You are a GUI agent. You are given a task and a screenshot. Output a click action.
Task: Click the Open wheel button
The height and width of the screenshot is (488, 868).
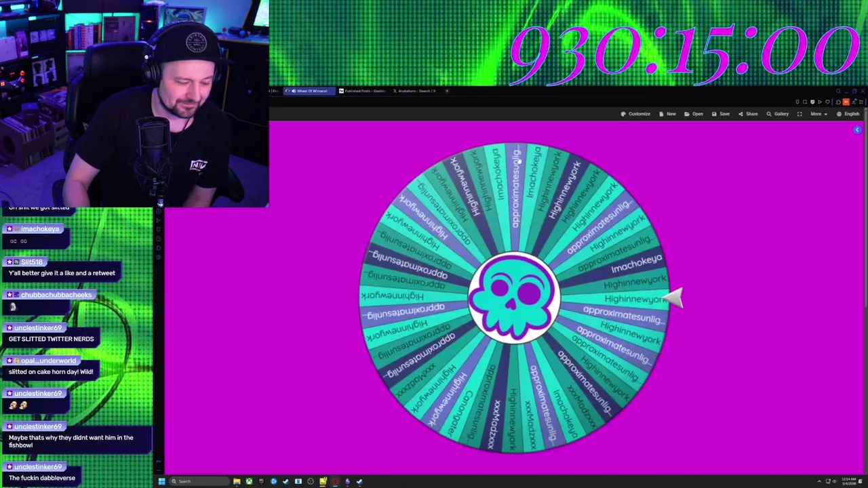click(x=694, y=114)
